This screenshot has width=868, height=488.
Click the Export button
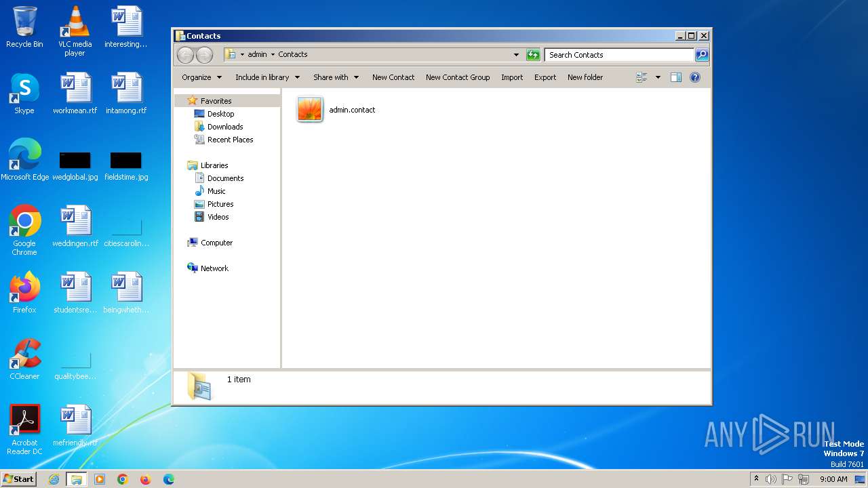545,77
